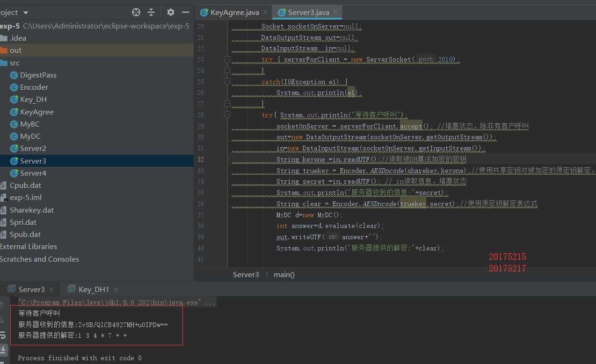Click line number 32 in the gutter
Viewport: 596px width, 364px height.
point(200,159)
